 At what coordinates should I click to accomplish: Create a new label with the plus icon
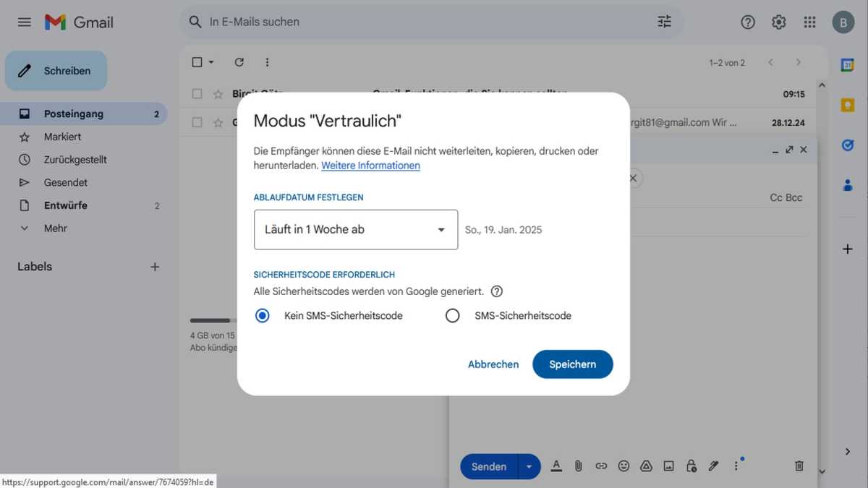pos(155,267)
